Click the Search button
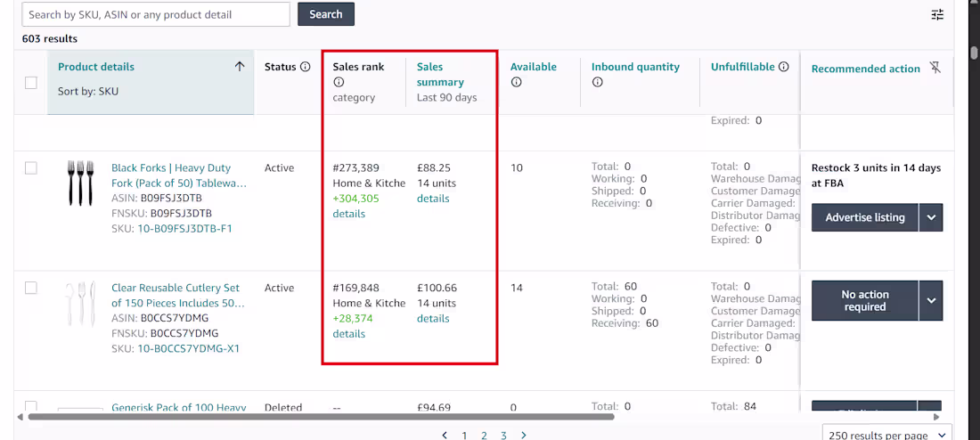The image size is (980, 440). (325, 13)
